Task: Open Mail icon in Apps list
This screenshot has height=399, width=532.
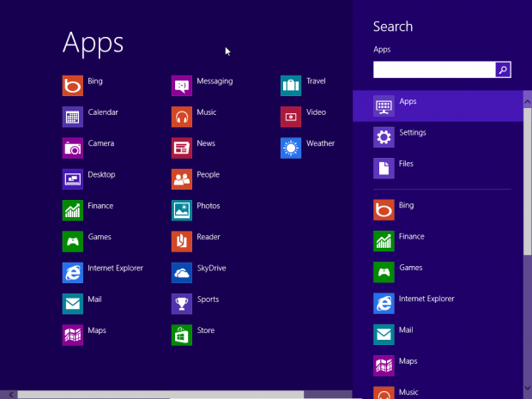Action: [73, 304]
